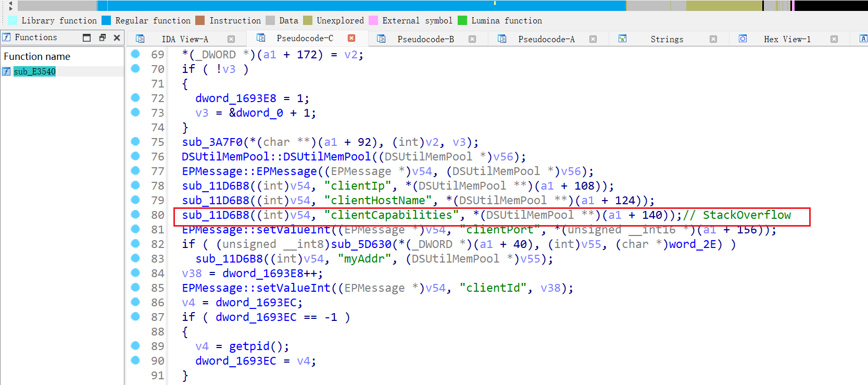Image resolution: width=868 pixels, height=385 pixels.
Task: Click the Lumina function legend swatch
Action: [x=462, y=20]
